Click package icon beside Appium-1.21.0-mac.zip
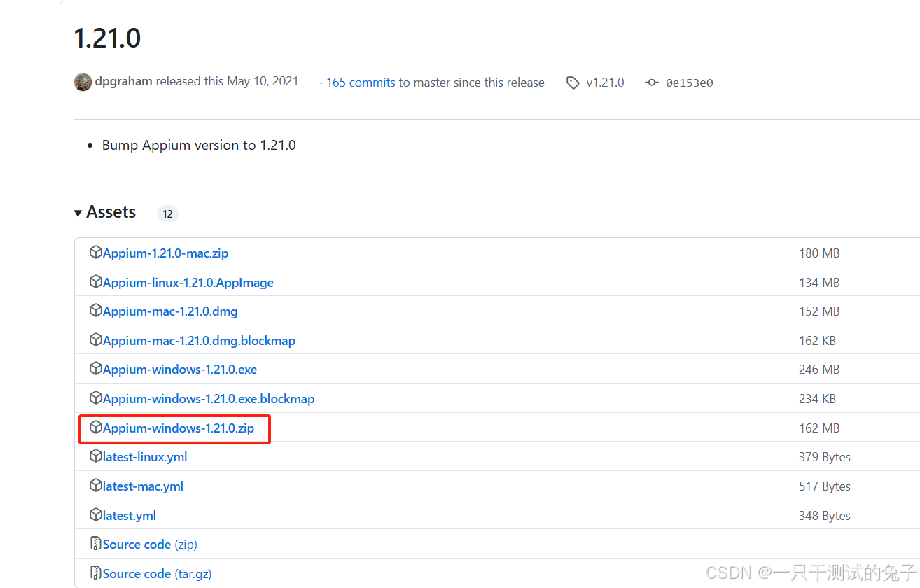Image resolution: width=920 pixels, height=588 pixels. (x=96, y=253)
